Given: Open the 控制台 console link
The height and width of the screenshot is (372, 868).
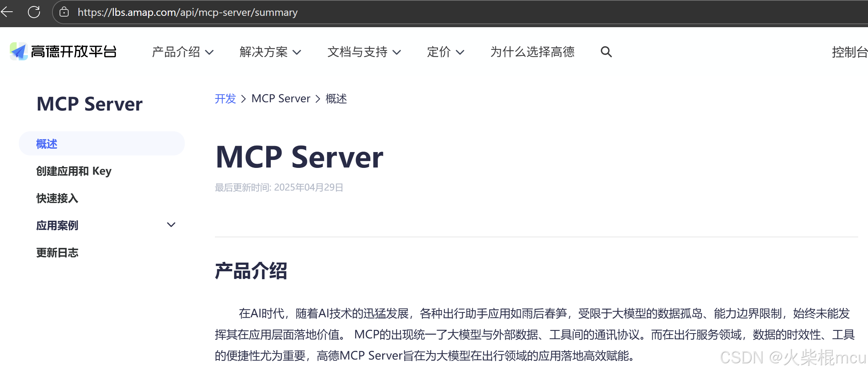Looking at the screenshot, I should pyautogui.click(x=850, y=52).
